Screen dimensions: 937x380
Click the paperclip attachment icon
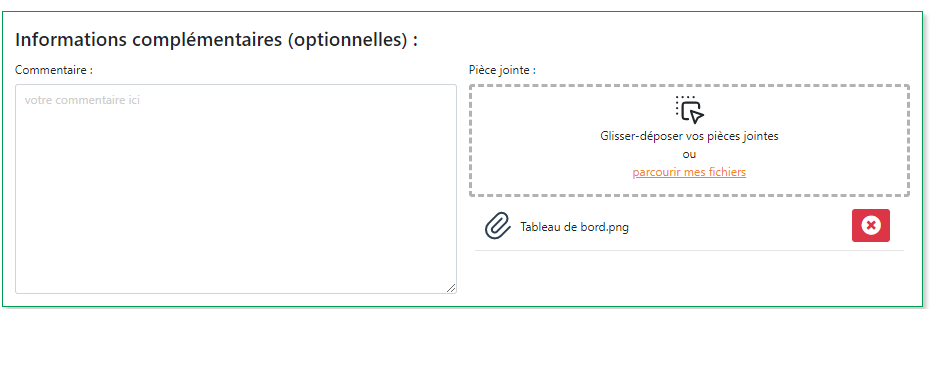click(x=497, y=226)
